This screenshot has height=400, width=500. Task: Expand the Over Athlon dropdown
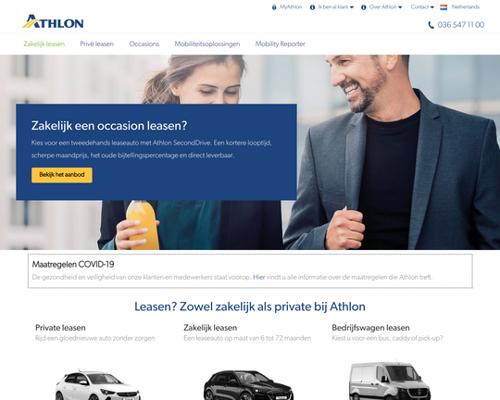(x=386, y=7)
